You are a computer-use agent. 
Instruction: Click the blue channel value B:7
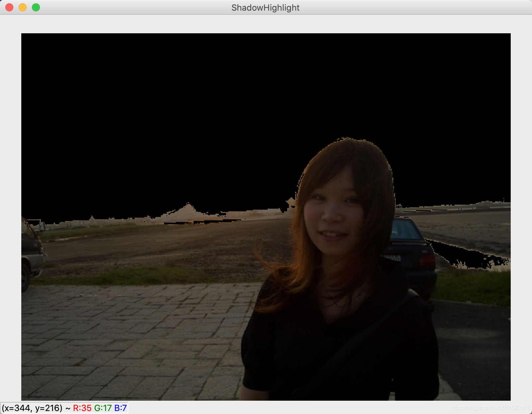120,408
